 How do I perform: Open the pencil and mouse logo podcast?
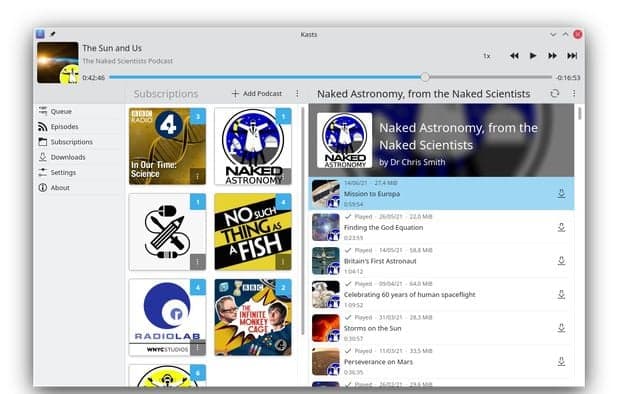(x=167, y=232)
